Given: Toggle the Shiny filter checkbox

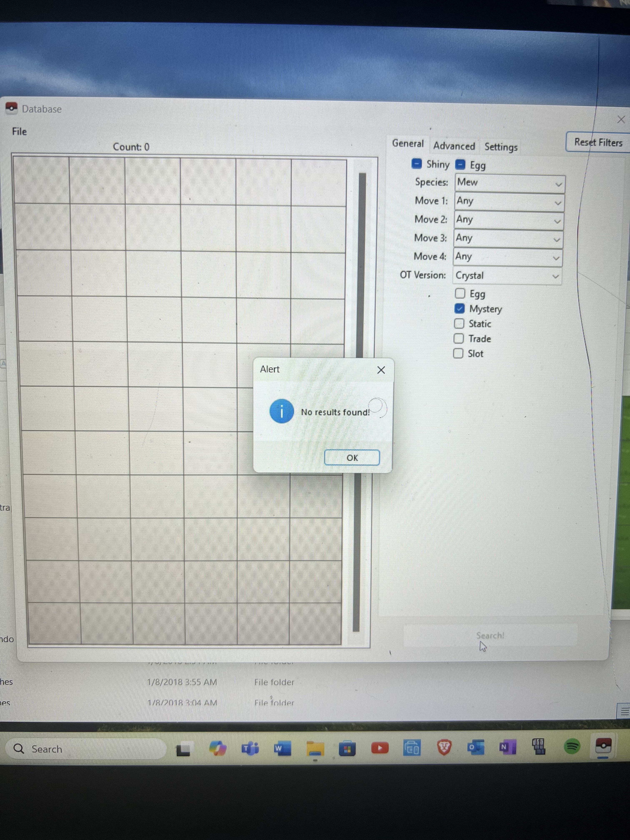Looking at the screenshot, I should point(417,164).
